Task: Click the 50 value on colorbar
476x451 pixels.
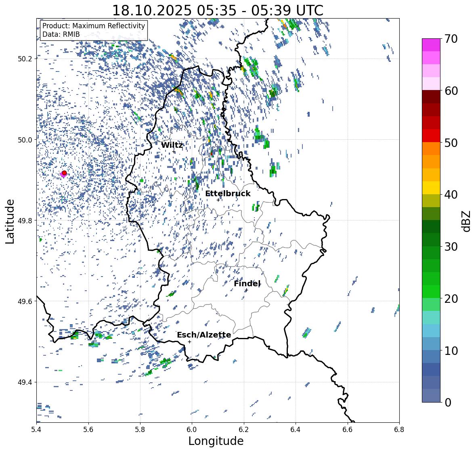Action: point(451,143)
